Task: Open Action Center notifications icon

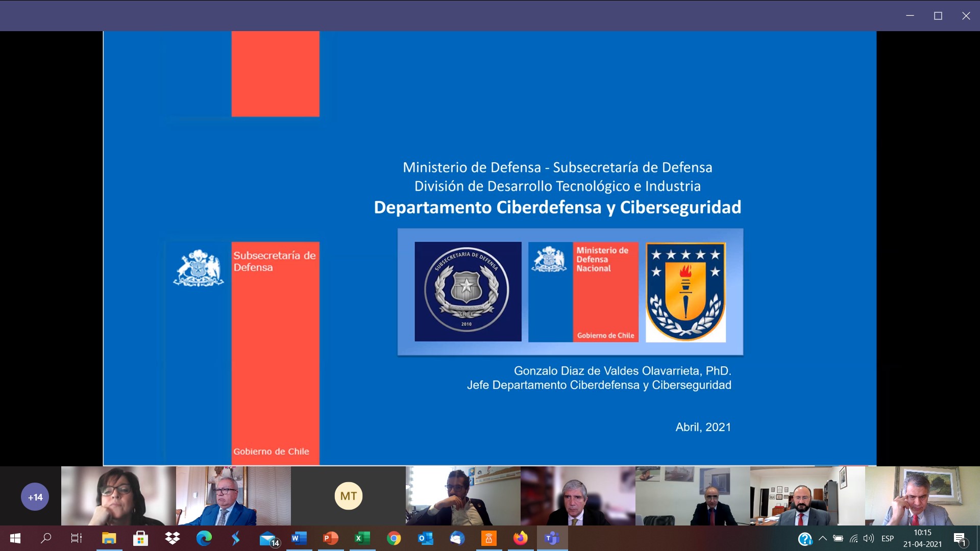Action: [960, 539]
